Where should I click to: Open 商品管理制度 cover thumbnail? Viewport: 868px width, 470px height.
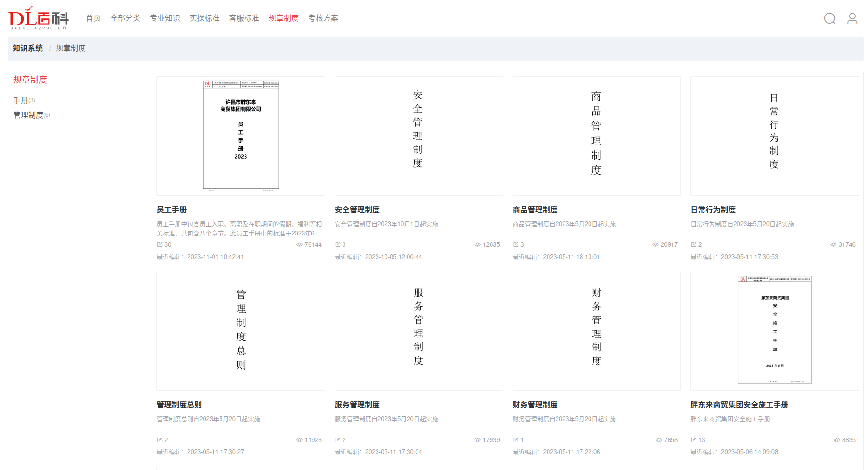point(597,136)
